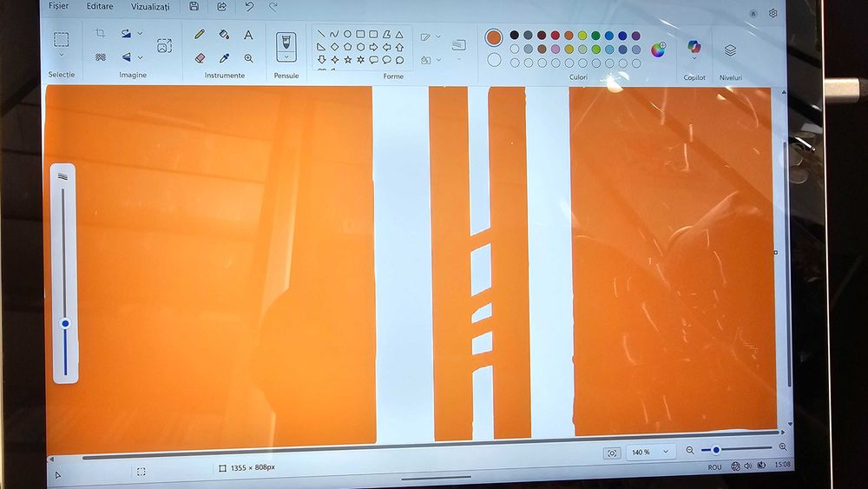Click the Remove background icon
This screenshot has width=868, height=489.
pos(100,57)
